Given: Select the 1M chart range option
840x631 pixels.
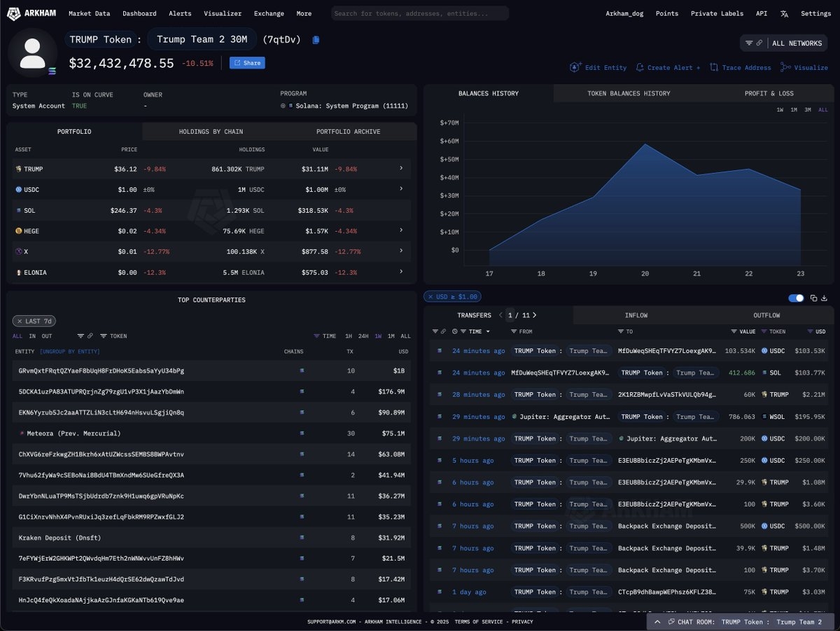Looking at the screenshot, I should (x=794, y=110).
